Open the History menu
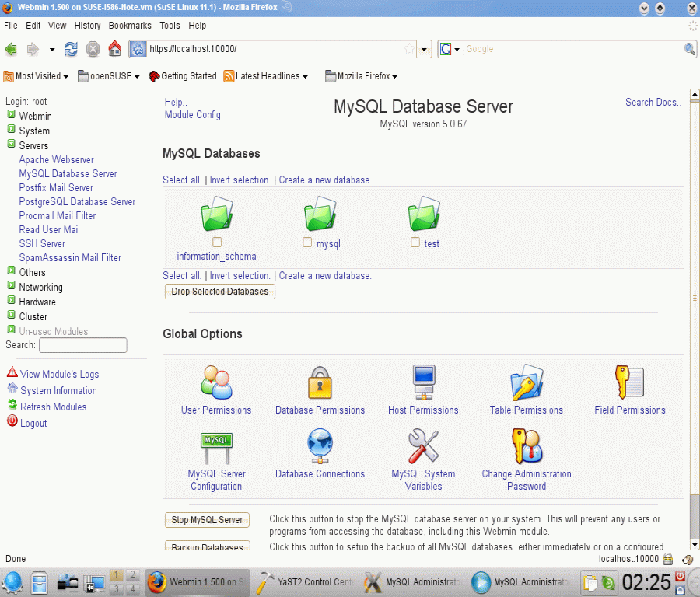This screenshot has width=700, height=597. pyautogui.click(x=87, y=26)
